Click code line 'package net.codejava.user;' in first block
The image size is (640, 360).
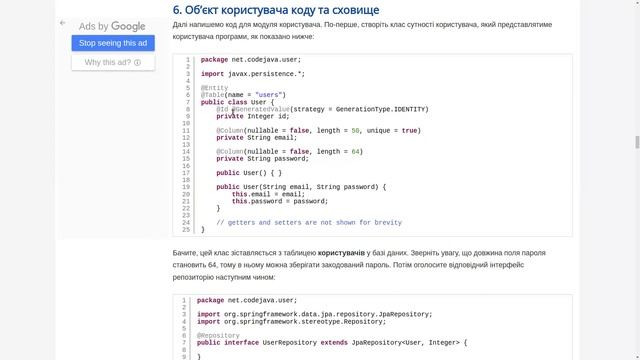251,60
